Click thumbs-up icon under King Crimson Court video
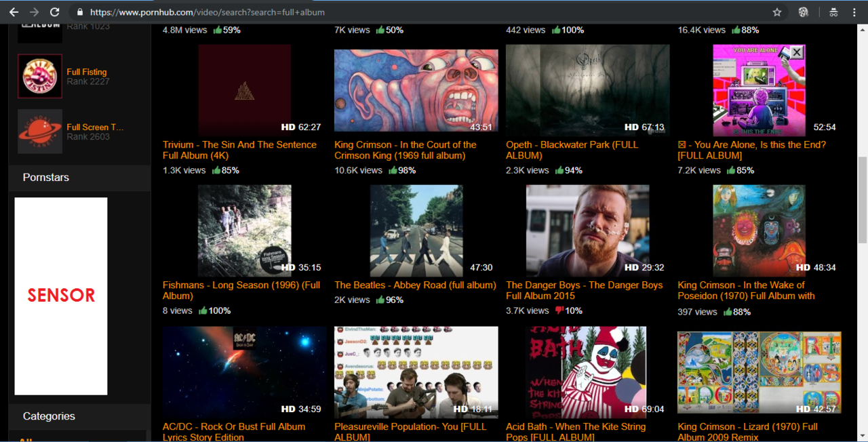 [x=393, y=169]
